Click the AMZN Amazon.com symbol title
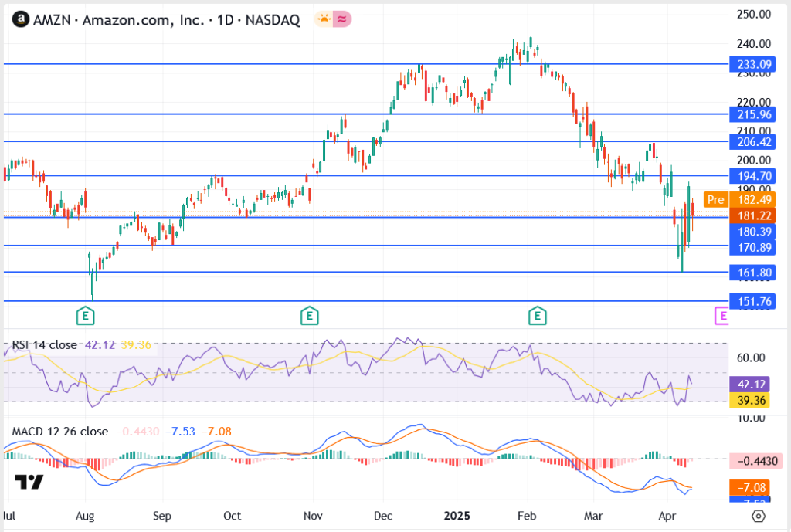 tap(166, 20)
